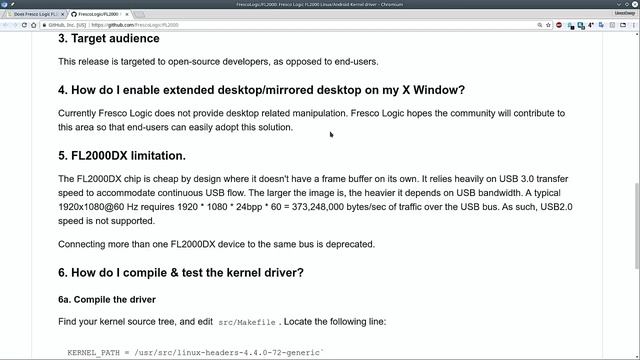Image resolution: width=640 pixels, height=360 pixels.
Task: Bookmark this page with the star icon
Action: pyautogui.click(x=548, y=25)
